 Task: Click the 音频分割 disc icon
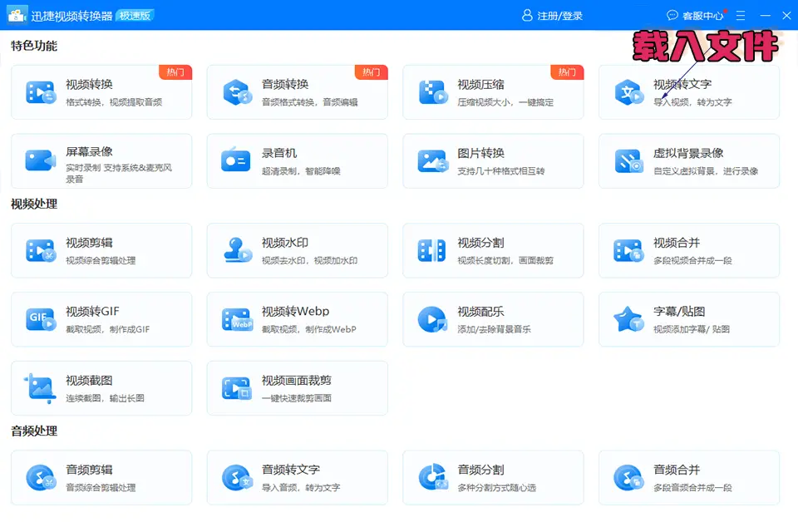[433, 477]
